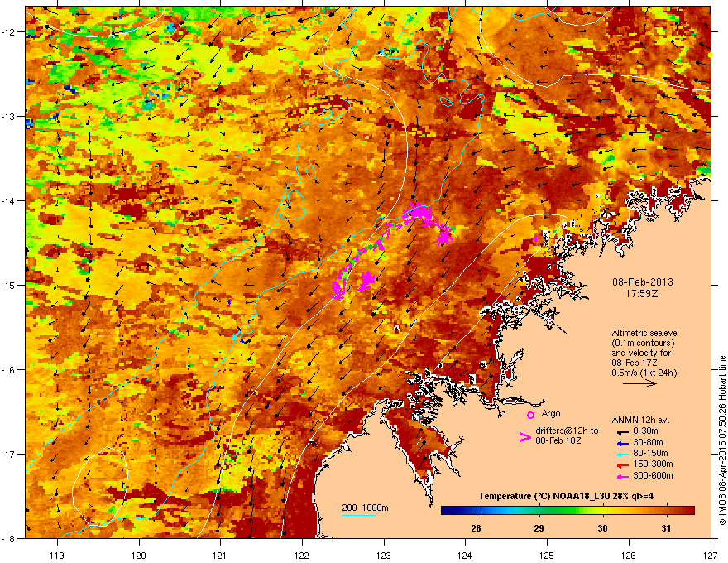Click the IMOS copyright timestamp text
This screenshot has height=563, width=728.
722,440
